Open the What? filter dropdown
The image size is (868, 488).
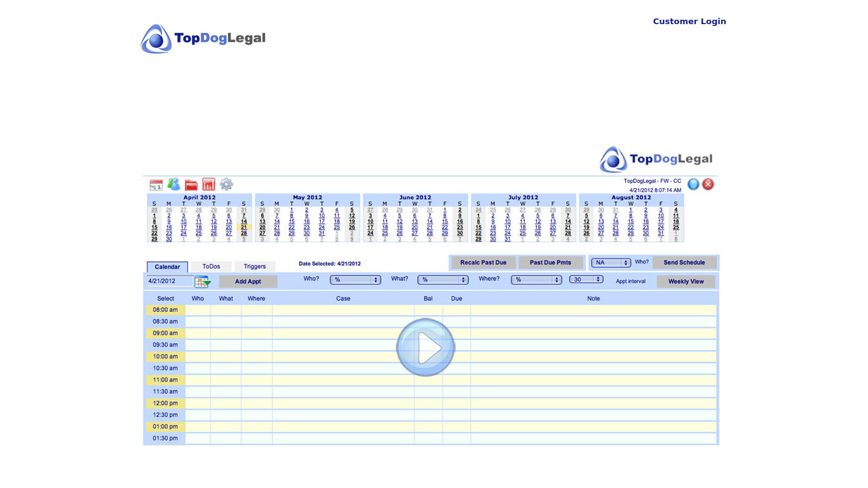pyautogui.click(x=443, y=280)
